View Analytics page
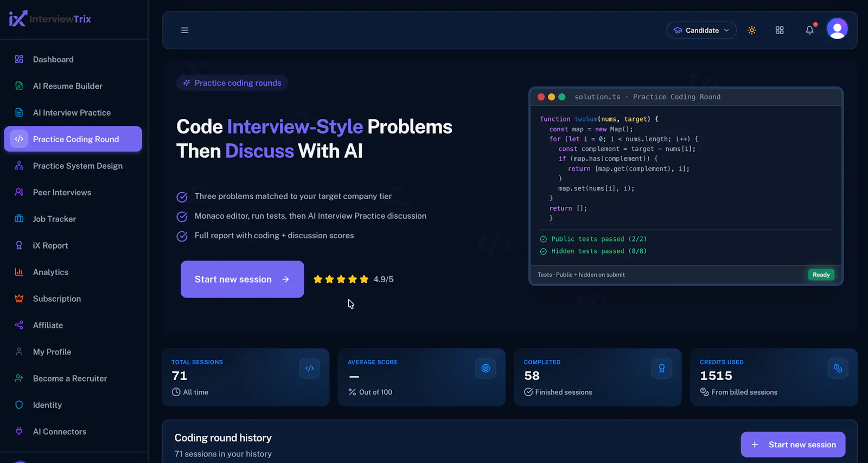The width and height of the screenshot is (868, 463). point(73,272)
